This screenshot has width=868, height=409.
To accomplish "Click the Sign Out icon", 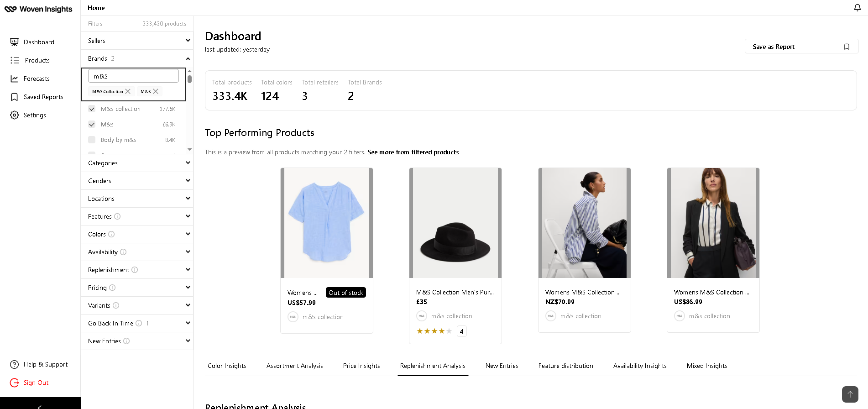I will pos(15,383).
